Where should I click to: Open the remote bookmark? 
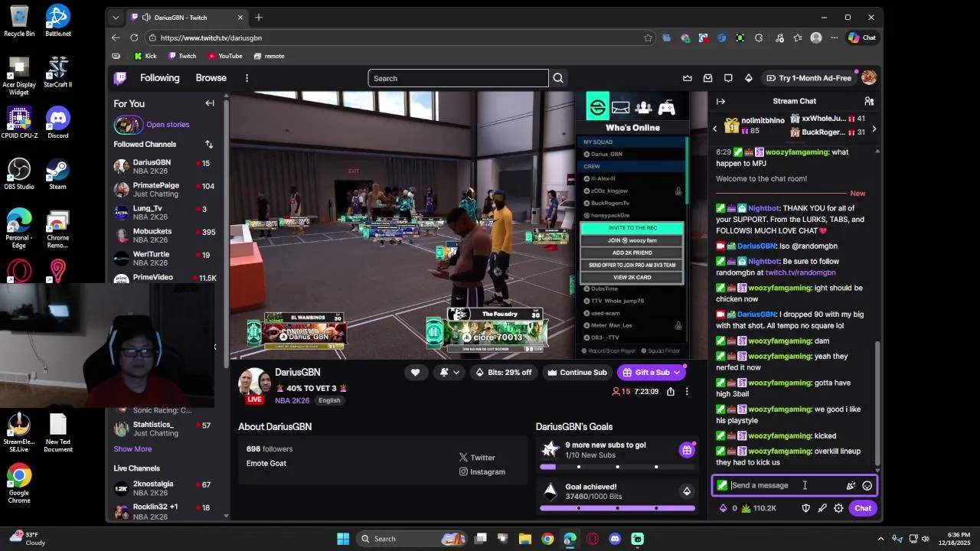click(x=269, y=56)
